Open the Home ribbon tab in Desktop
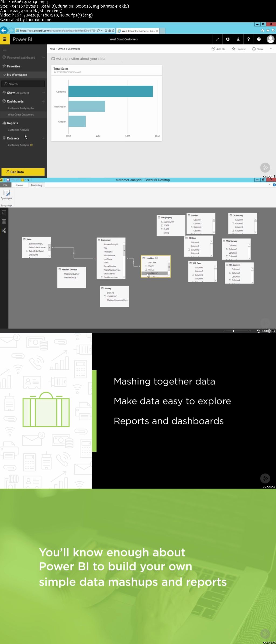This screenshot has height=644, width=276. pos(20,185)
